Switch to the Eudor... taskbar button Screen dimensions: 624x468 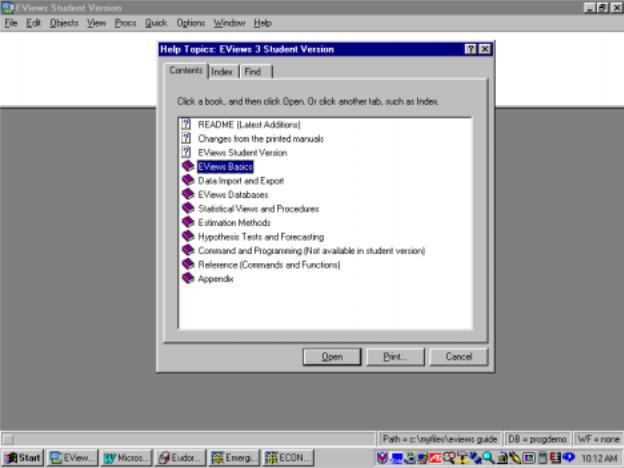pos(180,458)
